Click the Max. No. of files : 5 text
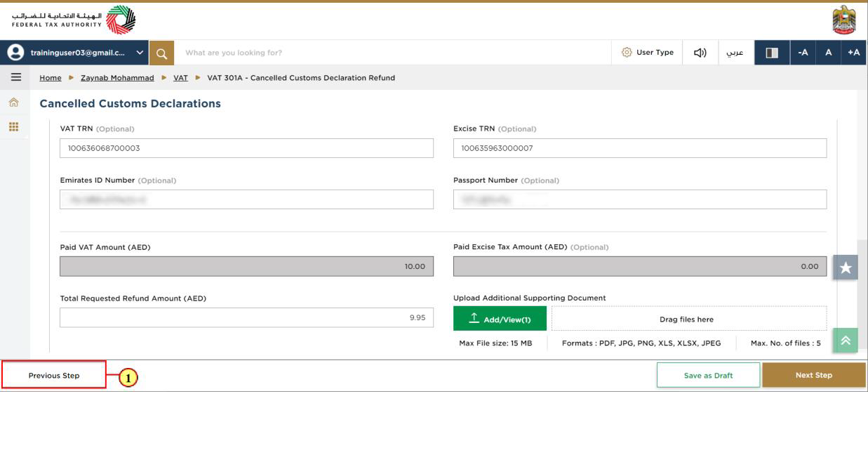 coord(786,343)
